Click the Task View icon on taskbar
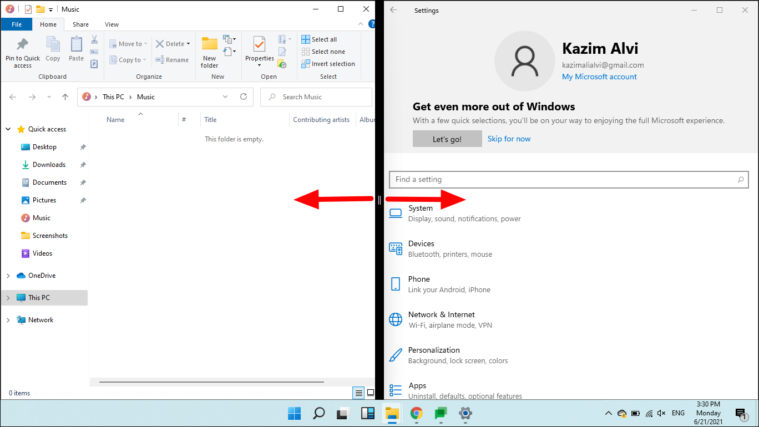The image size is (759, 427). coord(343,413)
